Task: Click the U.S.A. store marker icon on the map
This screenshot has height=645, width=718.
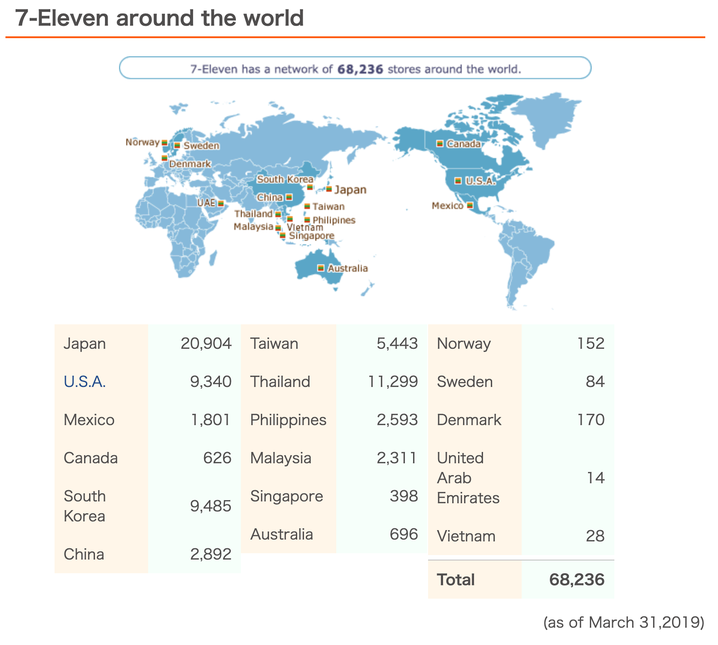Action: coord(458,181)
